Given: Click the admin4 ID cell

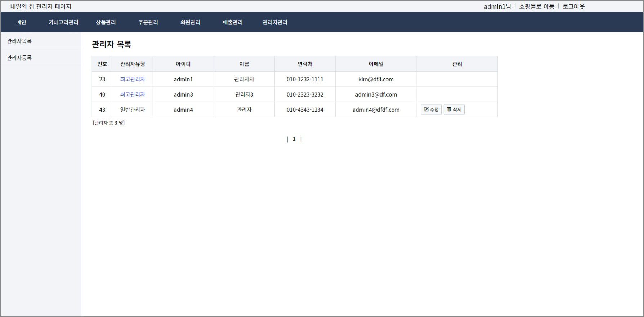Looking at the screenshot, I should point(183,110).
